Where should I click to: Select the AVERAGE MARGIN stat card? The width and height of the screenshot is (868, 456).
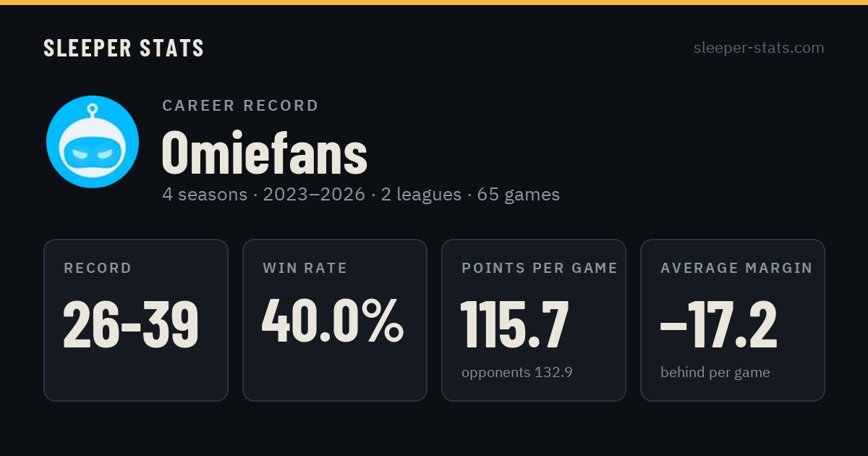click(733, 320)
